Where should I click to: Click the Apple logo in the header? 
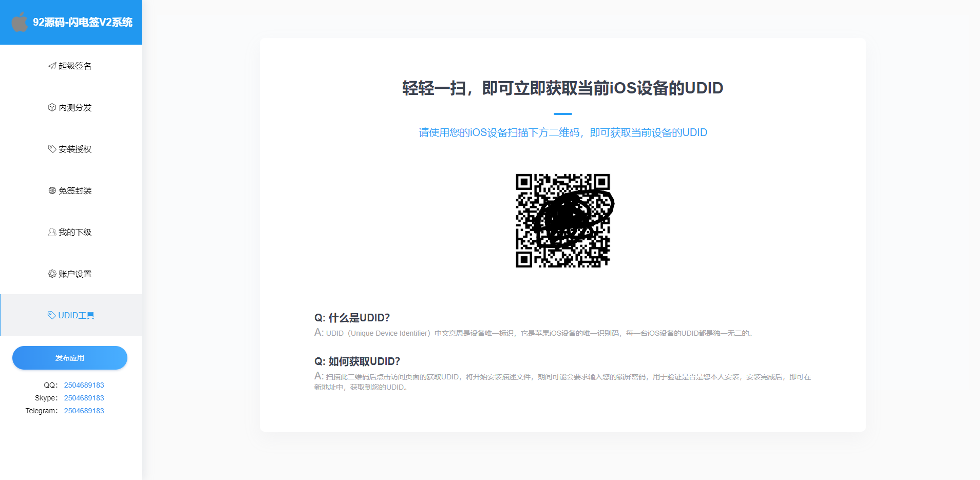20,22
